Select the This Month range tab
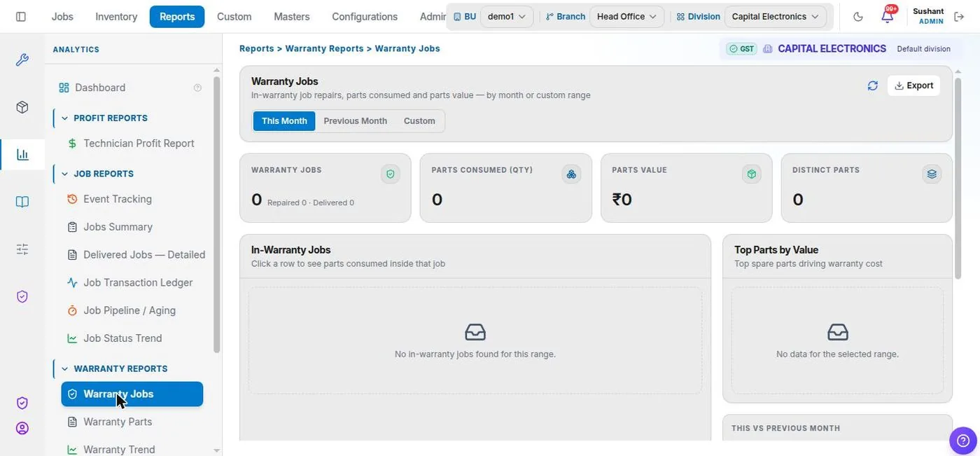This screenshot has height=456, width=980. [284, 121]
